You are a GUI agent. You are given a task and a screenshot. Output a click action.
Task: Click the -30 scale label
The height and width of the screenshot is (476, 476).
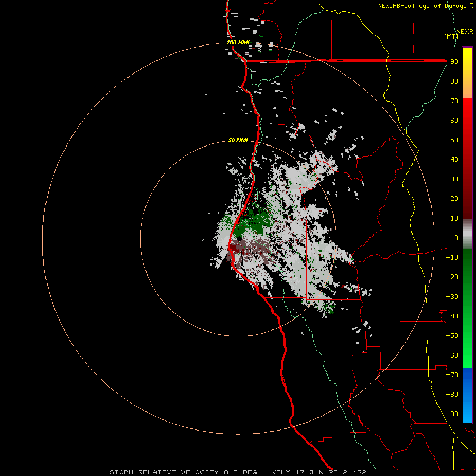click(x=452, y=297)
